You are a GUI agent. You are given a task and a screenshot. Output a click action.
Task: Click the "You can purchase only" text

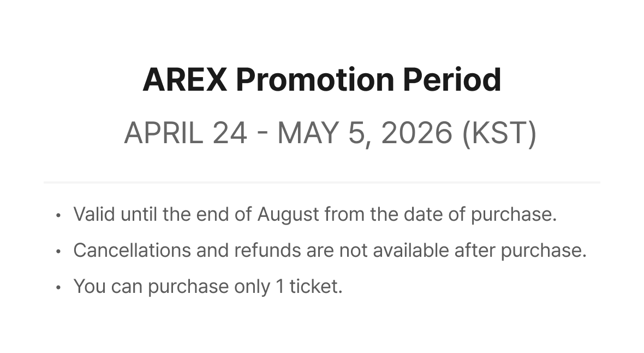coord(171,286)
